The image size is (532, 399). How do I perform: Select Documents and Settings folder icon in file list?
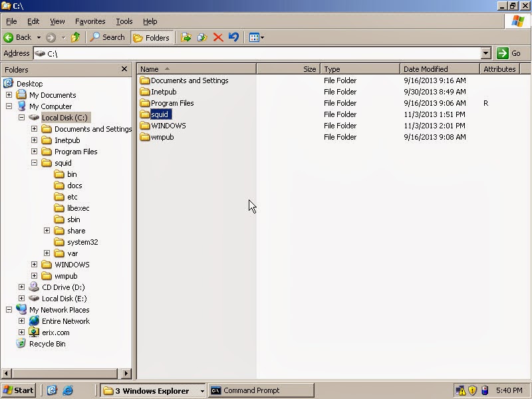[145, 80]
